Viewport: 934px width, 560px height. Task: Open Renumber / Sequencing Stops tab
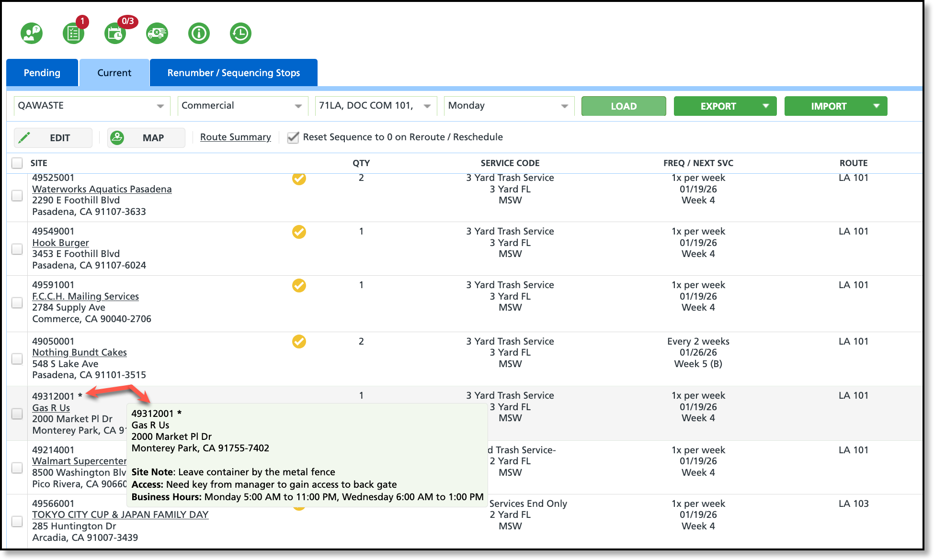tap(233, 73)
